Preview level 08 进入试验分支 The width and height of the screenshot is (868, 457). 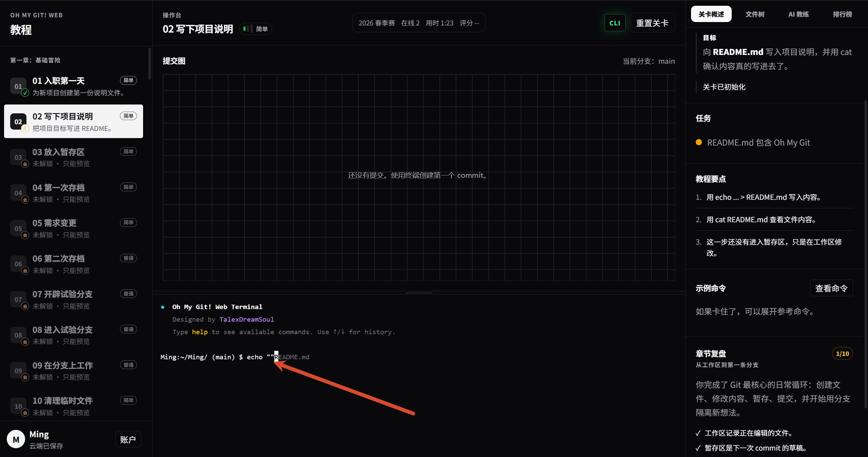coord(74,335)
